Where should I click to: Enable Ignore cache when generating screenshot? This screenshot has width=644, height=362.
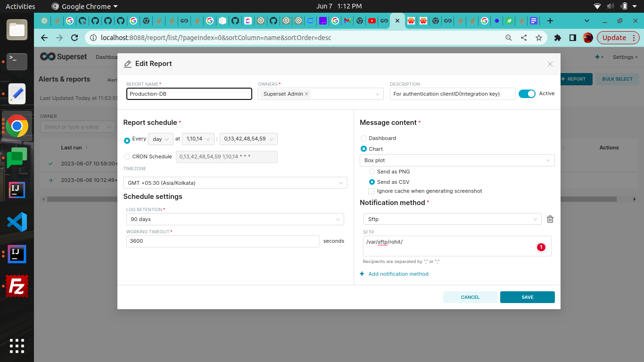(x=371, y=191)
